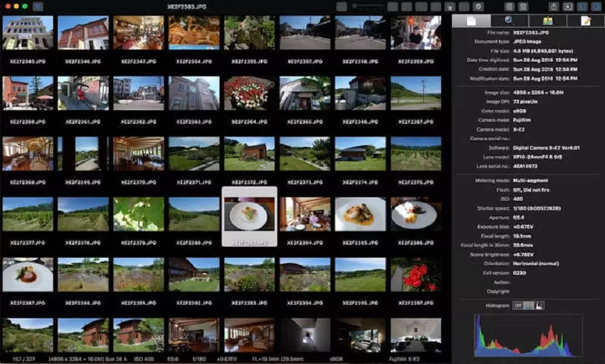Select thumbnail XE2F2345.JPG building photo
This screenshot has height=364, width=605.
tap(28, 33)
